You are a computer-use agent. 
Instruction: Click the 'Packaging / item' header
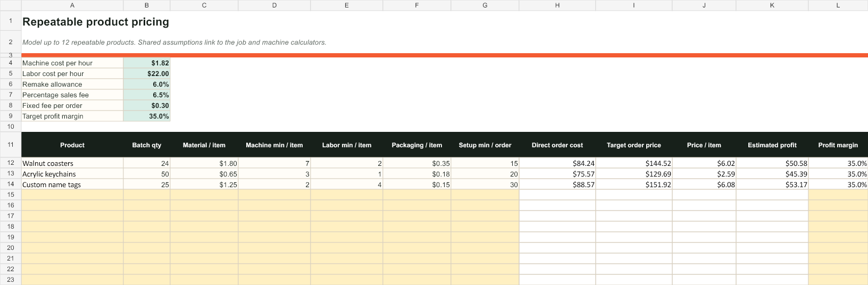tap(417, 145)
